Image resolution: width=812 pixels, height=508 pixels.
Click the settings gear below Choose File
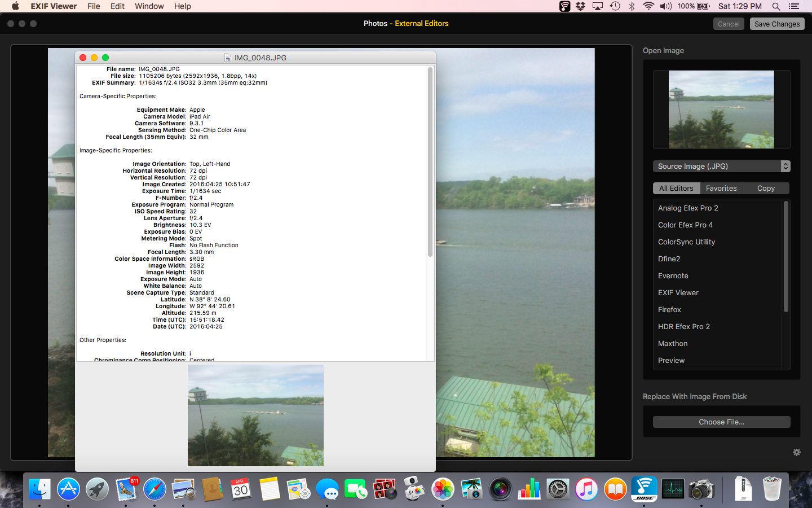click(x=796, y=452)
